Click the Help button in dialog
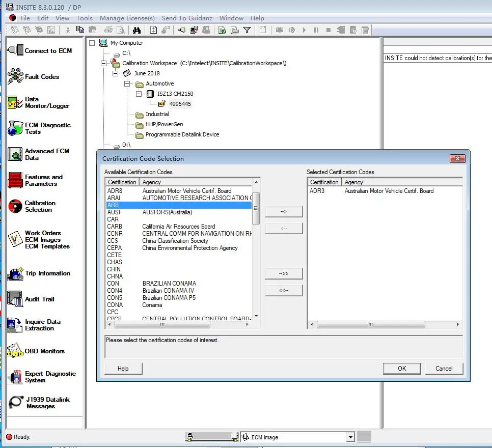This screenshot has width=492, height=448. (123, 368)
